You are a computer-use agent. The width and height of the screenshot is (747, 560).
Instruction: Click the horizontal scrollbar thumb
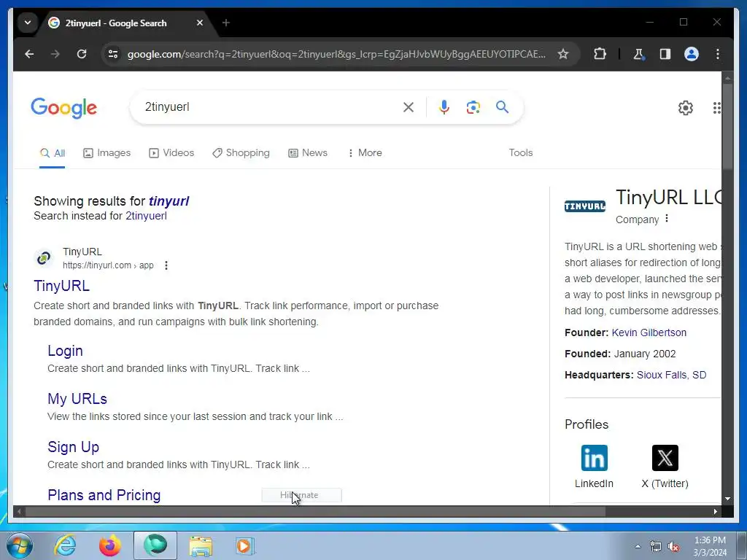click(315, 511)
